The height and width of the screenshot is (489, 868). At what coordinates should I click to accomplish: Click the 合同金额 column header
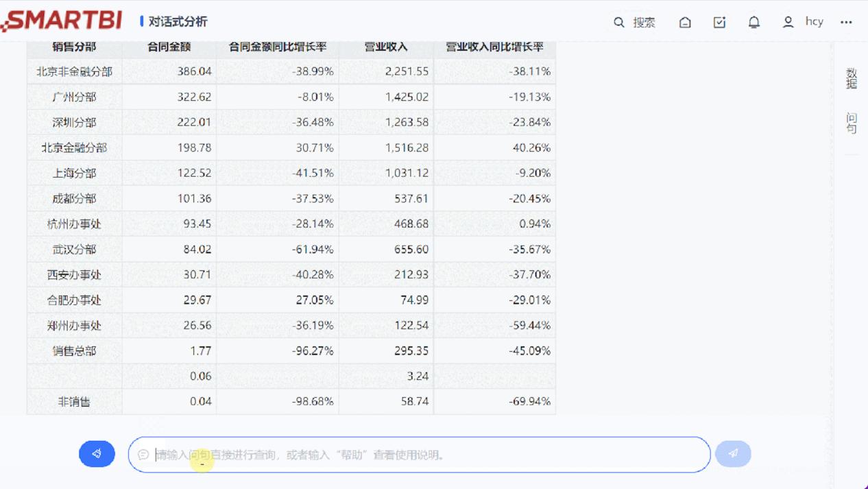169,47
